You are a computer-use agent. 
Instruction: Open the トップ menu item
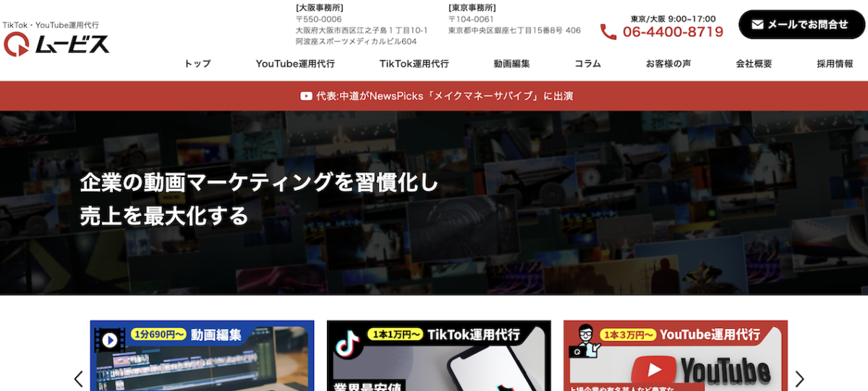pyautogui.click(x=197, y=64)
